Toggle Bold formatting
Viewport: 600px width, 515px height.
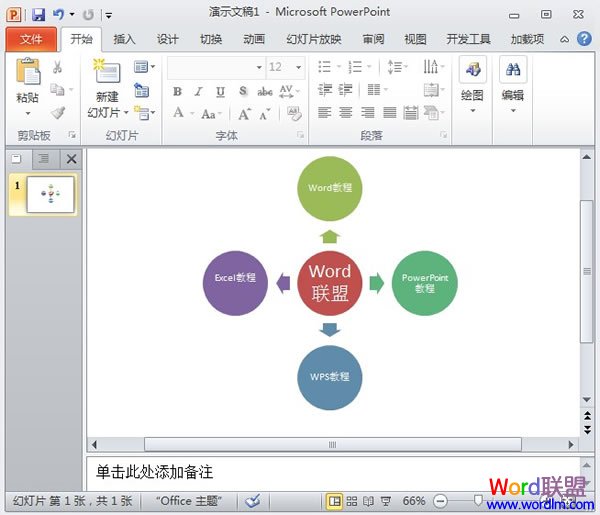177,91
